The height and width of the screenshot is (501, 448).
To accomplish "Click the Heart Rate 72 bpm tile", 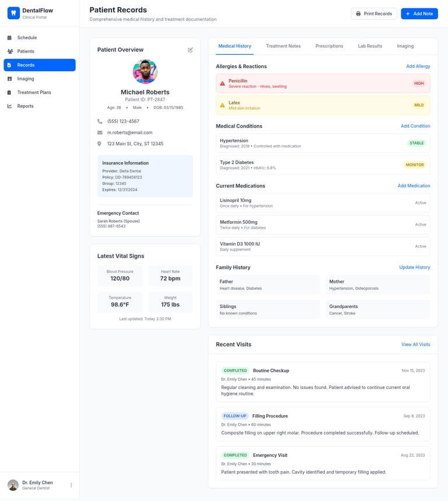I will click(170, 276).
